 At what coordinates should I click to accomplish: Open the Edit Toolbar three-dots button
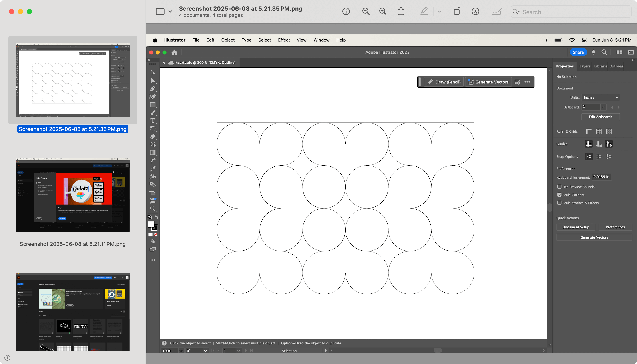(153, 260)
